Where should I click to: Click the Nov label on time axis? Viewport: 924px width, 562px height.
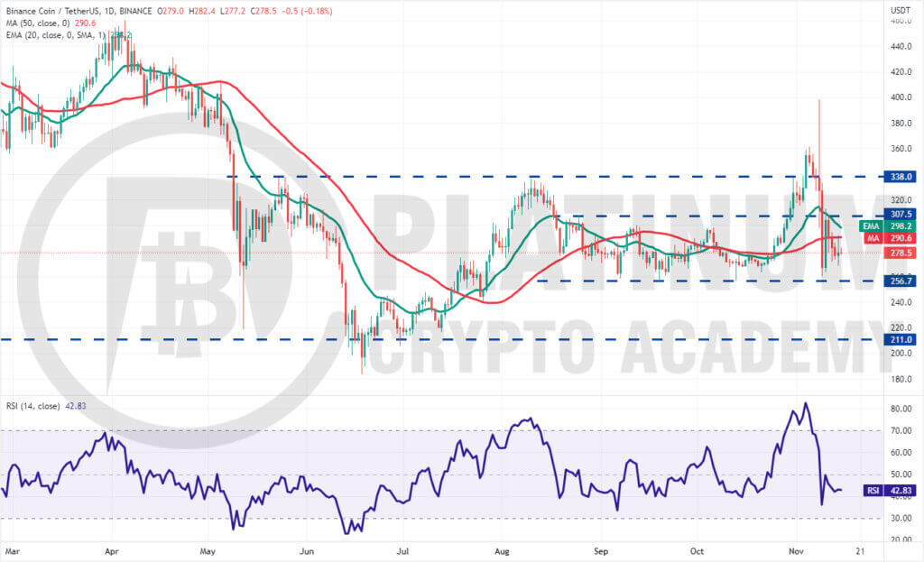coord(796,551)
